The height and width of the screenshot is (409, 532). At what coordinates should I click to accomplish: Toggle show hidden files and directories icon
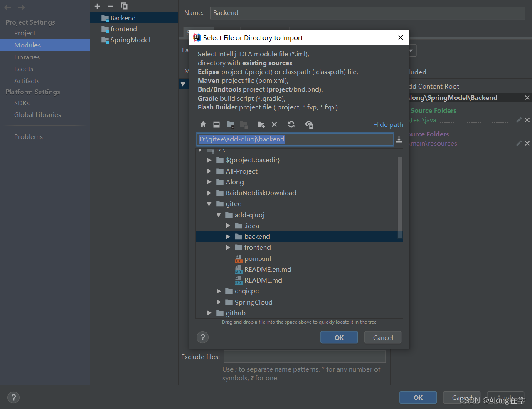coord(309,124)
